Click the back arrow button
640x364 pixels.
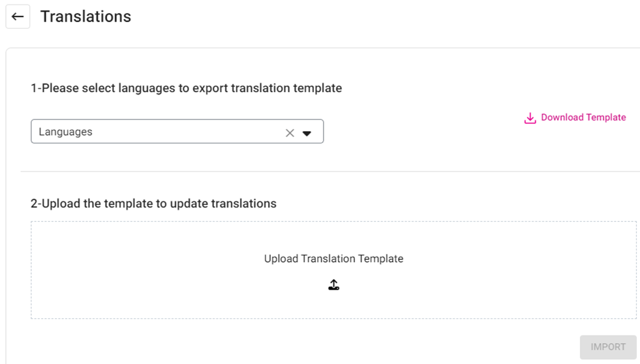tap(18, 17)
